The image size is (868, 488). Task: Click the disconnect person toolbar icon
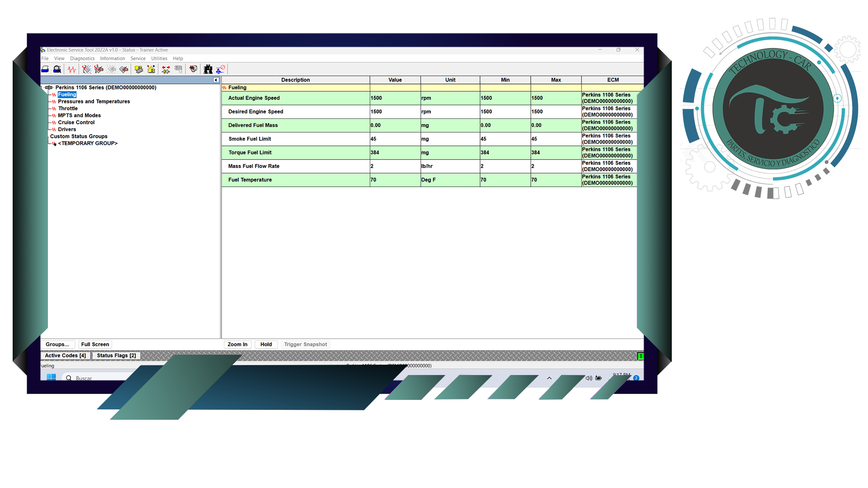point(221,69)
